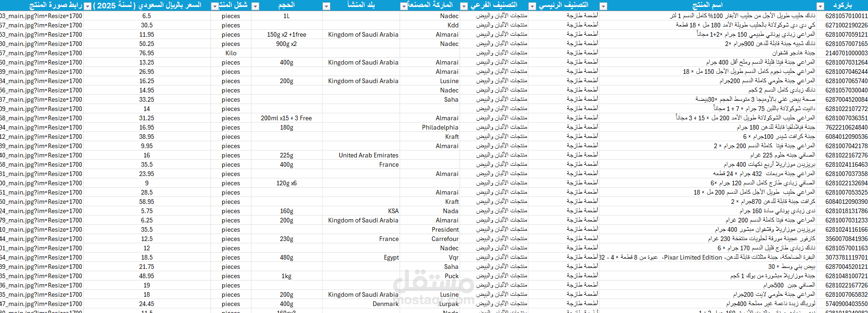Image resolution: width=868 pixels, height=313 pixels.
Task: Select the size cell 1kg
Action: click(286, 276)
